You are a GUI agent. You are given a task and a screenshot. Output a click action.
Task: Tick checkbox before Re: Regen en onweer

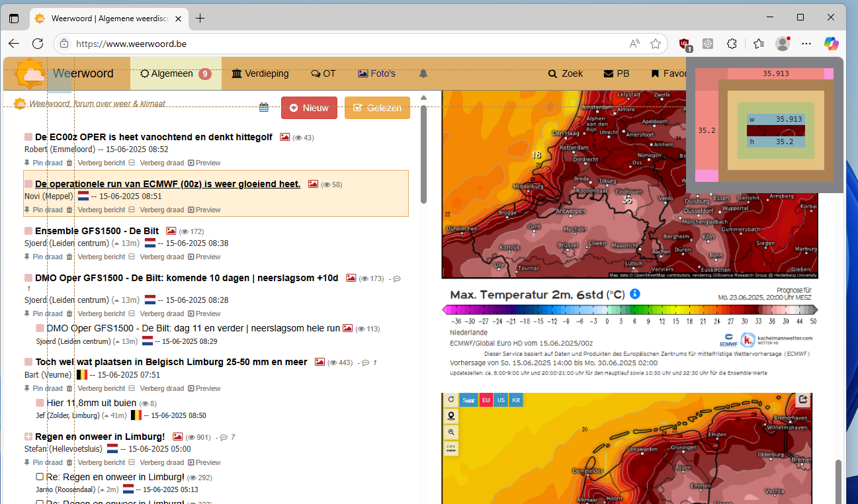(40, 477)
